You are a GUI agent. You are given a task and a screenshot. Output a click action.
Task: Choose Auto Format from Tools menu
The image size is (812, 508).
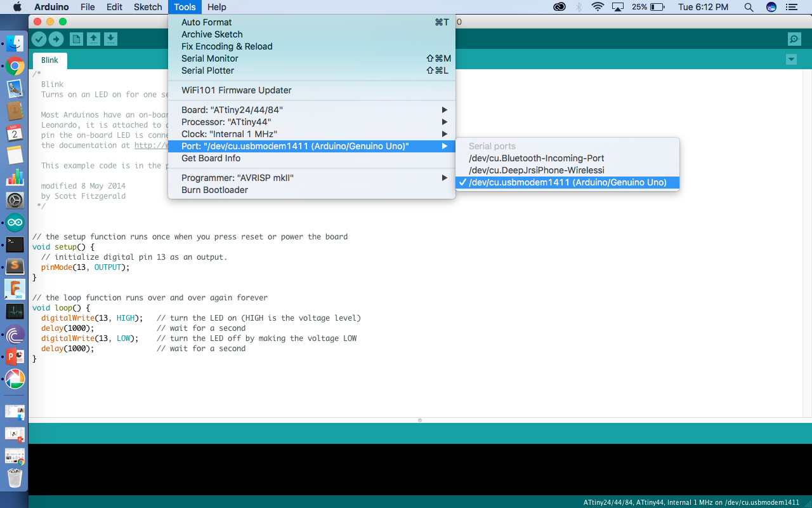(311, 22)
